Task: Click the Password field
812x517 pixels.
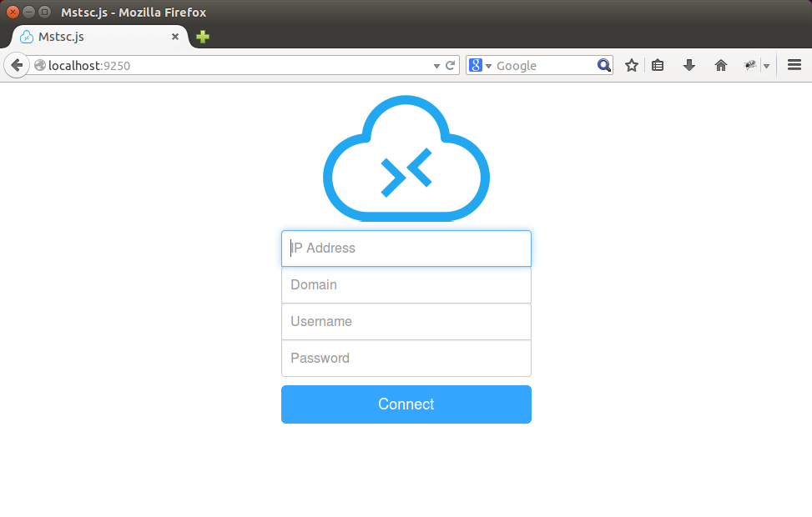Action: click(x=406, y=358)
